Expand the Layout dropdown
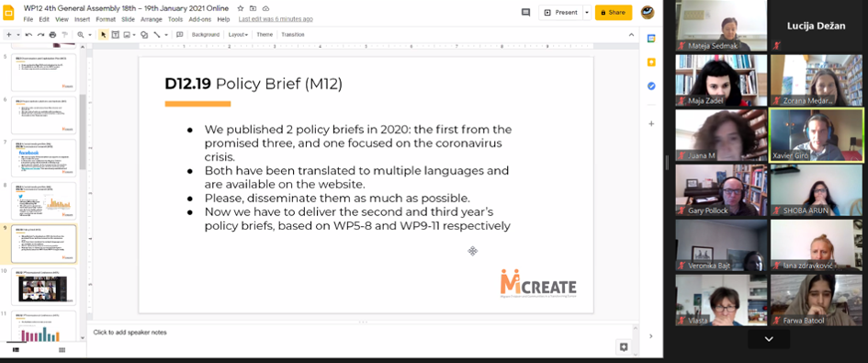This screenshot has height=363, width=868. (238, 34)
